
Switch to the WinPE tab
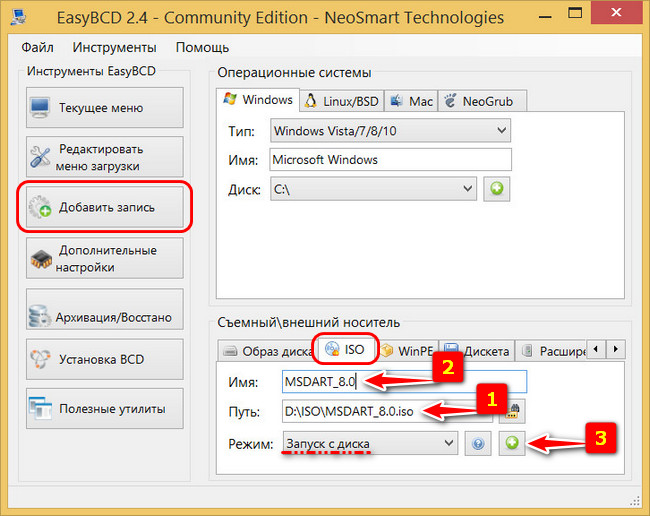(407, 351)
